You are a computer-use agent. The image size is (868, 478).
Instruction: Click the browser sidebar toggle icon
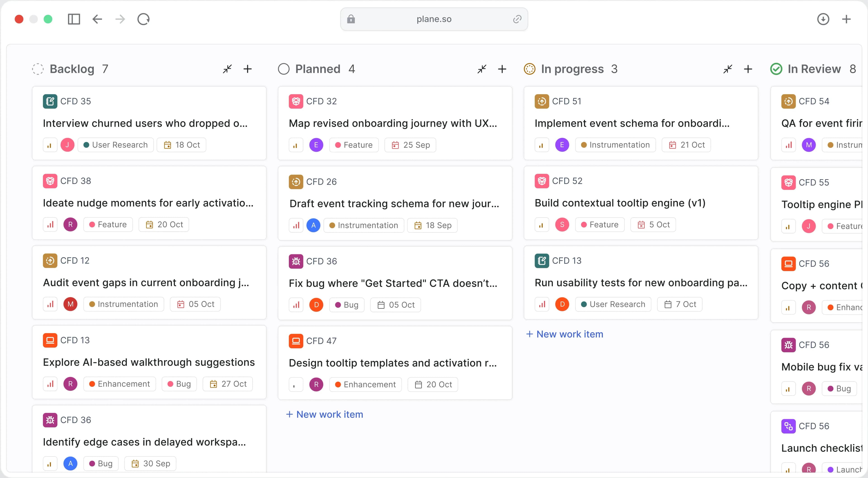74,19
